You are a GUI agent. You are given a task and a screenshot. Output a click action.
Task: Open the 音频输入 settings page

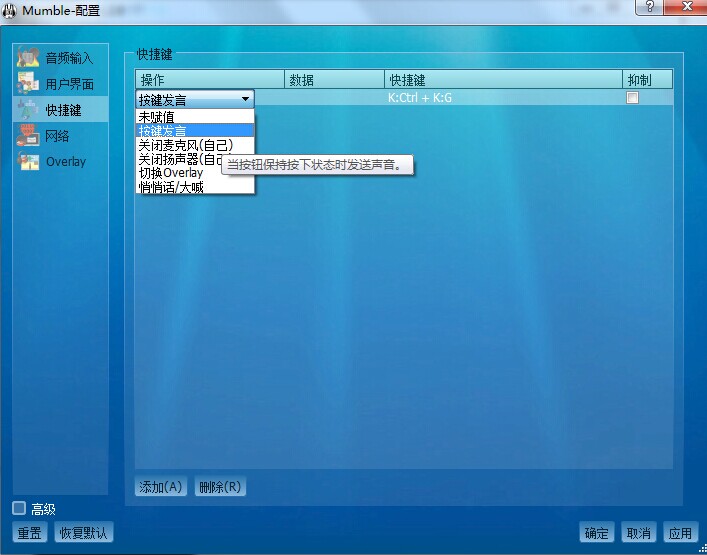pos(60,57)
